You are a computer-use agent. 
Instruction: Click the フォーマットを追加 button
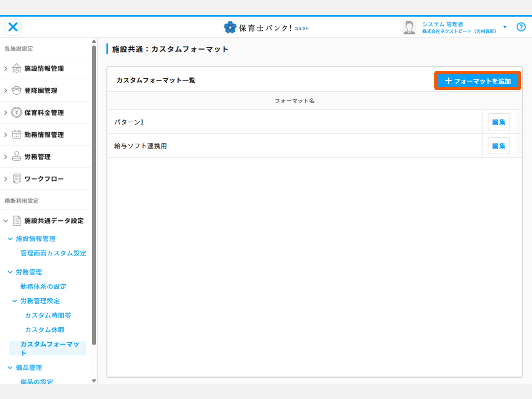478,81
